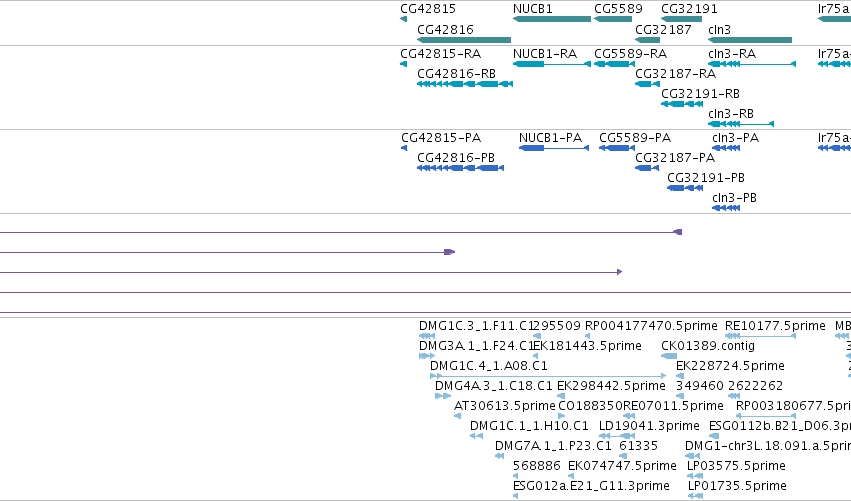Select EST 295509
851x501 pixels.
pyautogui.click(x=558, y=326)
